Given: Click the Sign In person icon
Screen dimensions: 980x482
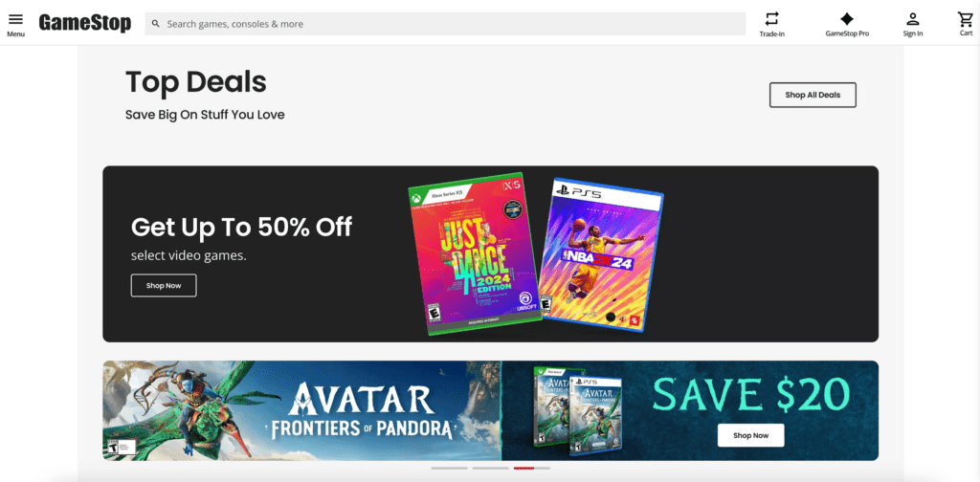Looking at the screenshot, I should coord(912,19).
